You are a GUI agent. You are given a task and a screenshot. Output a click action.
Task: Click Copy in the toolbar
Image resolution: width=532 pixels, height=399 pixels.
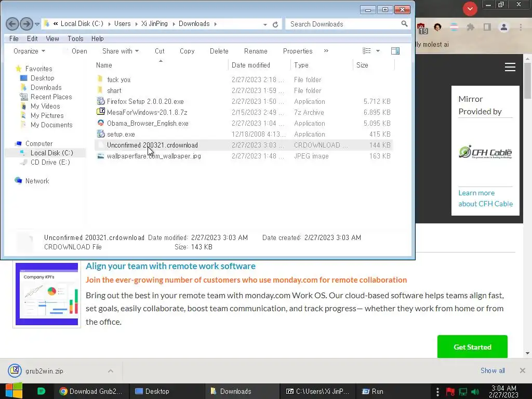tap(187, 51)
